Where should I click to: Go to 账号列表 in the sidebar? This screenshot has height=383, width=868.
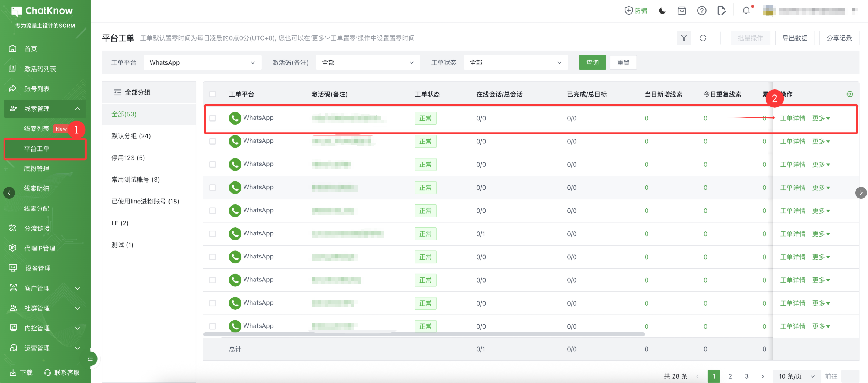click(37, 89)
